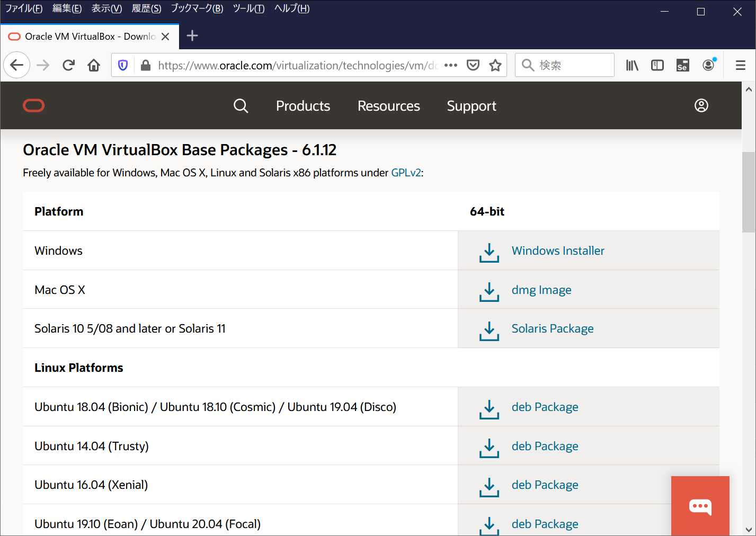Open the Firefox hamburger menu

tap(741, 65)
